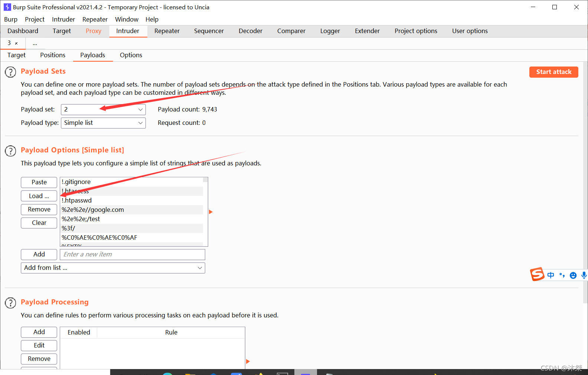
Task: Open help for Payload Processing section
Action: 10,303
